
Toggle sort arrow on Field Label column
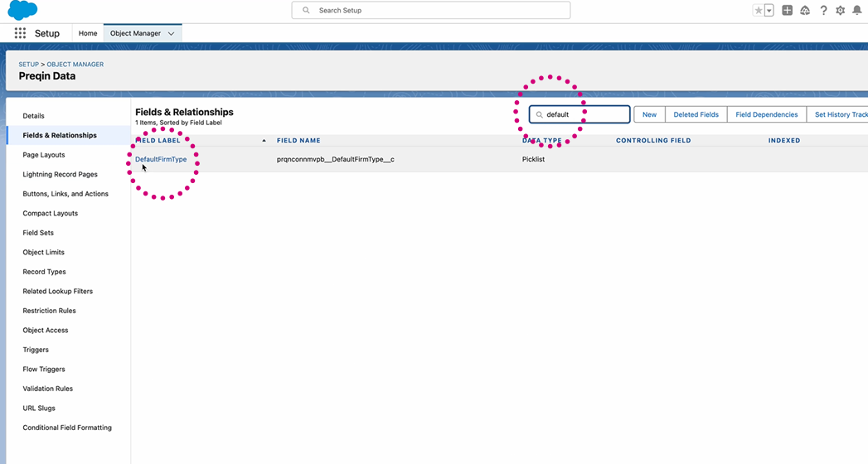coord(264,141)
